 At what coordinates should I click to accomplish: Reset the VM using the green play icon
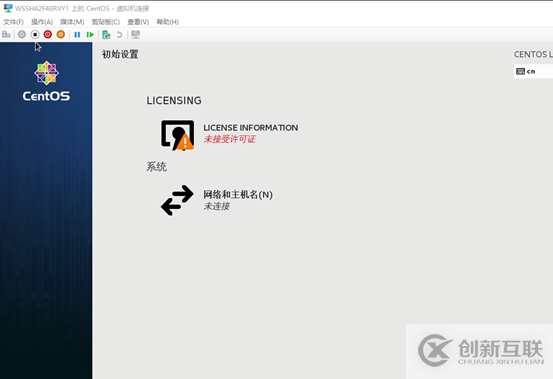90,35
